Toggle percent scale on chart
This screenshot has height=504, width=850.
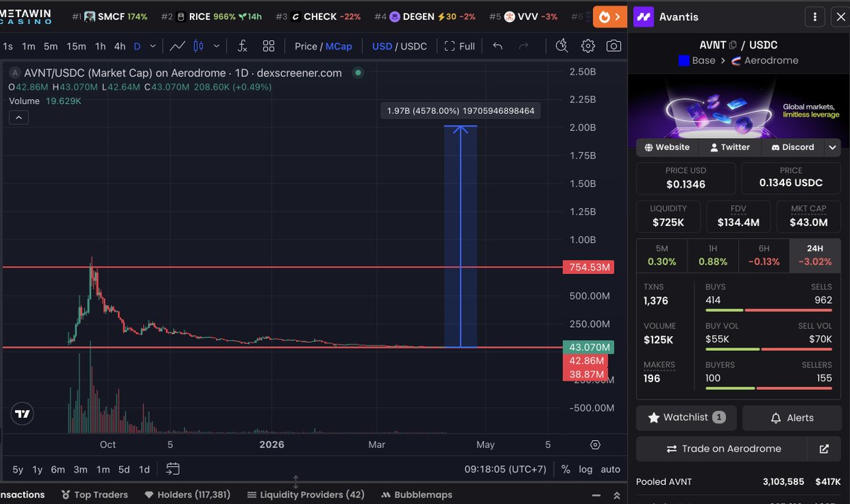click(x=566, y=469)
